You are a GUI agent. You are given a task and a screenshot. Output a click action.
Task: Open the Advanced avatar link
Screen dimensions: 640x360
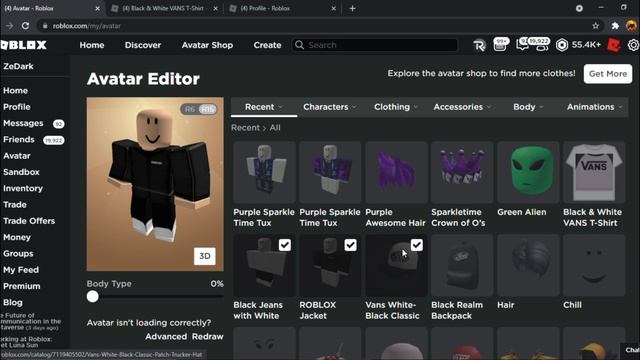point(166,336)
